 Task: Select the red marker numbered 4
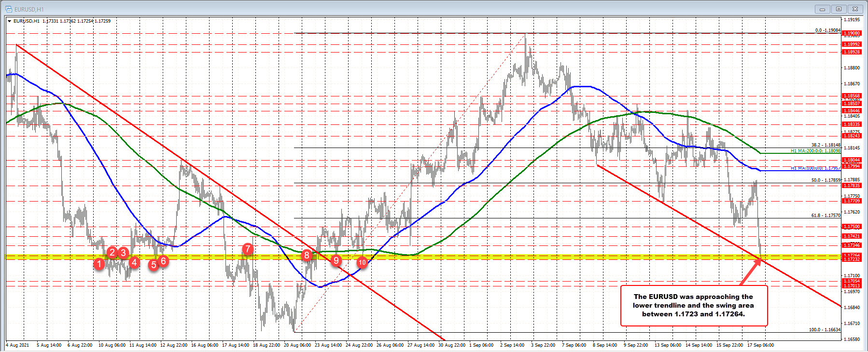pyautogui.click(x=134, y=262)
